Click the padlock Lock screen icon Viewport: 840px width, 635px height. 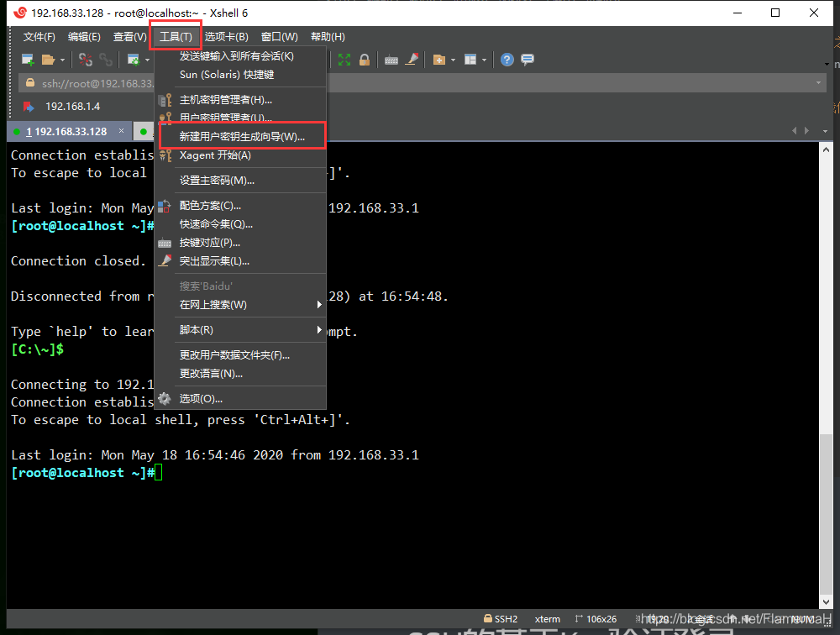click(365, 60)
